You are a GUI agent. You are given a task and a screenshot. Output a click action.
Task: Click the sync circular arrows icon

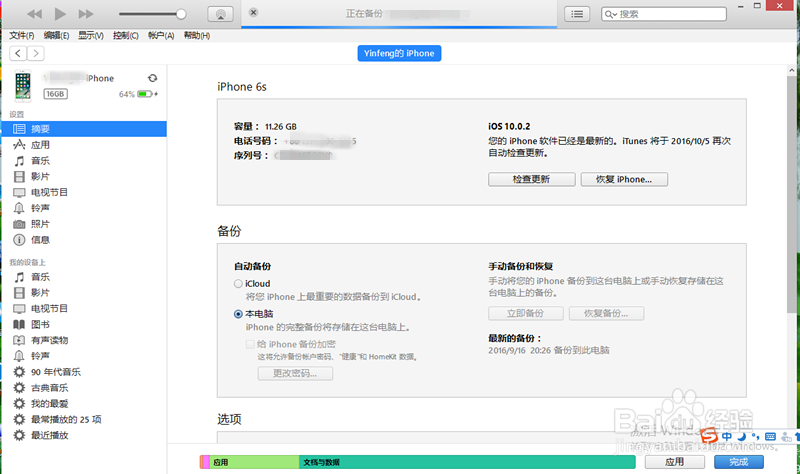[x=152, y=78]
